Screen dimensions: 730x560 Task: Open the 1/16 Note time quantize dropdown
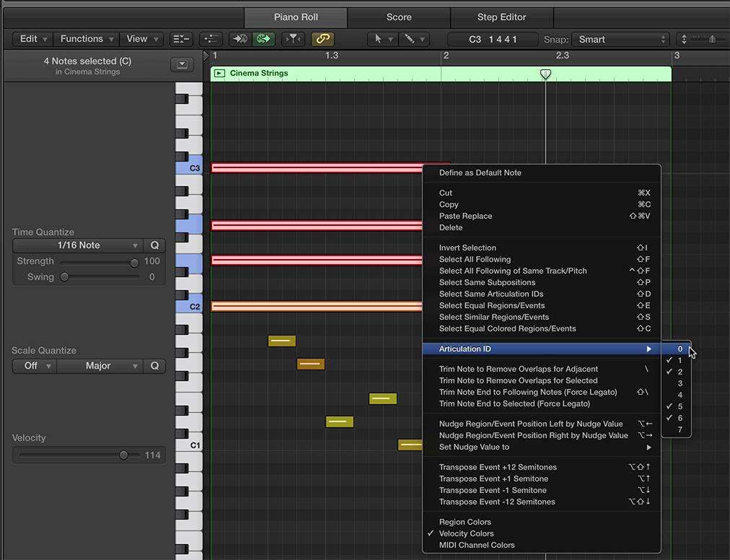[77, 245]
